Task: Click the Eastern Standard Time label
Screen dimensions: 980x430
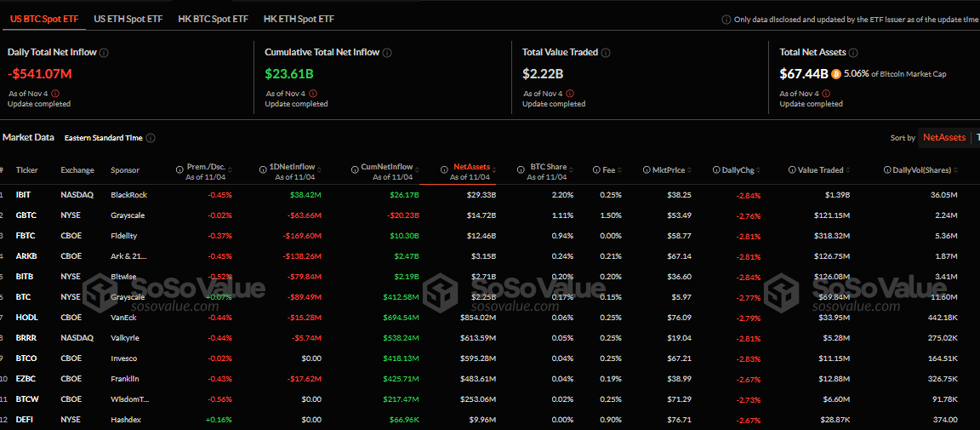Action: tap(103, 138)
